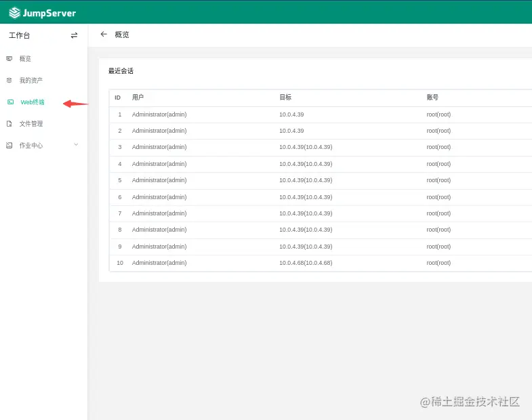Click the ID column header
Image resolution: width=532 pixels, height=420 pixels.
(117, 98)
